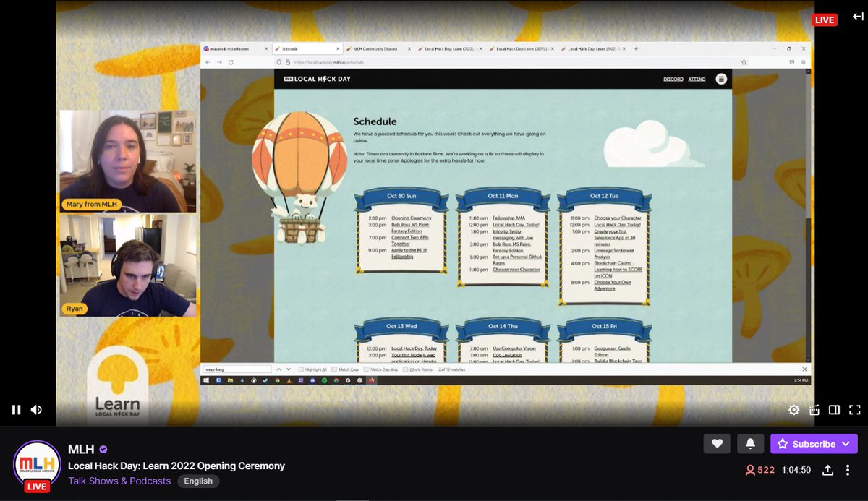The image size is (868, 501).
Task: Open Apply to the MLH Fellowship
Action: [409, 253]
